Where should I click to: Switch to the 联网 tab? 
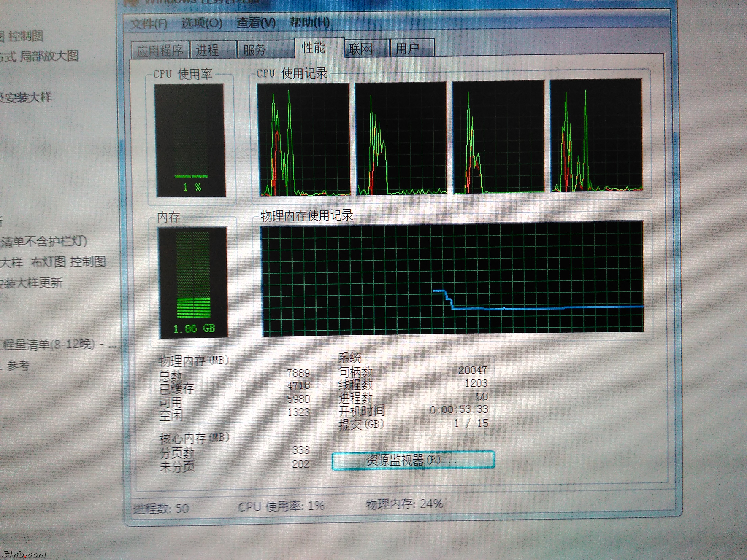click(360, 49)
